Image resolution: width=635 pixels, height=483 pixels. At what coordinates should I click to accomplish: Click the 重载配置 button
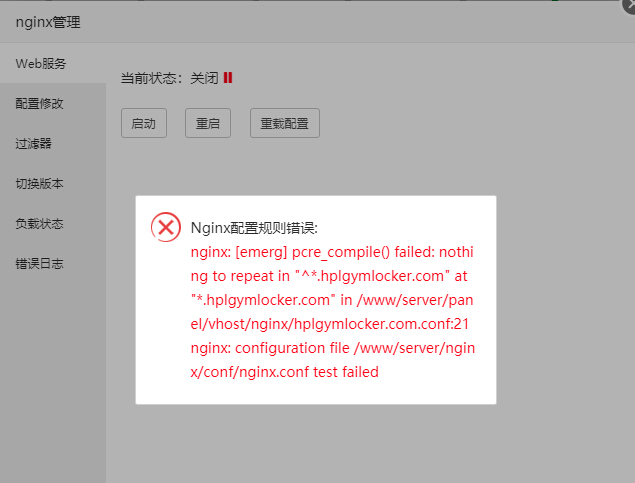(x=285, y=123)
